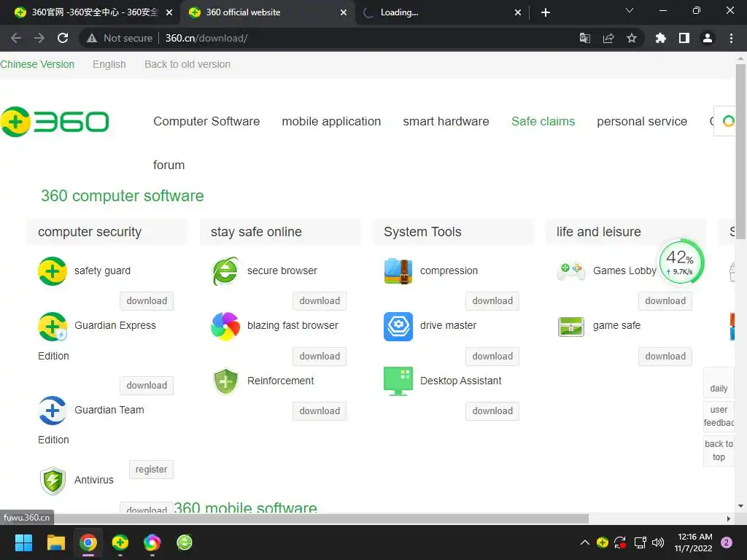Click the 360 logo in page header
Image resolution: width=747 pixels, height=560 pixels.
coord(55,122)
